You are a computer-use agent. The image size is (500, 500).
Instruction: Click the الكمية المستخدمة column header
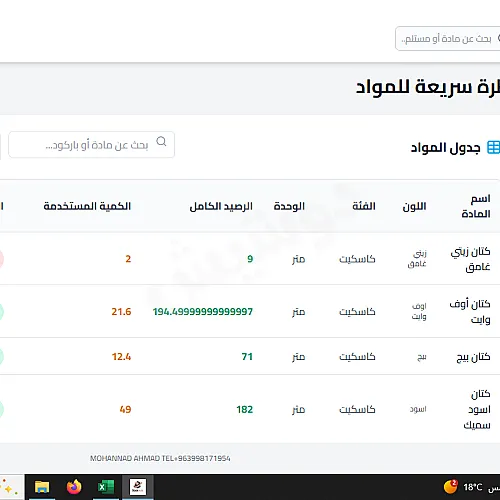pyautogui.click(x=87, y=206)
